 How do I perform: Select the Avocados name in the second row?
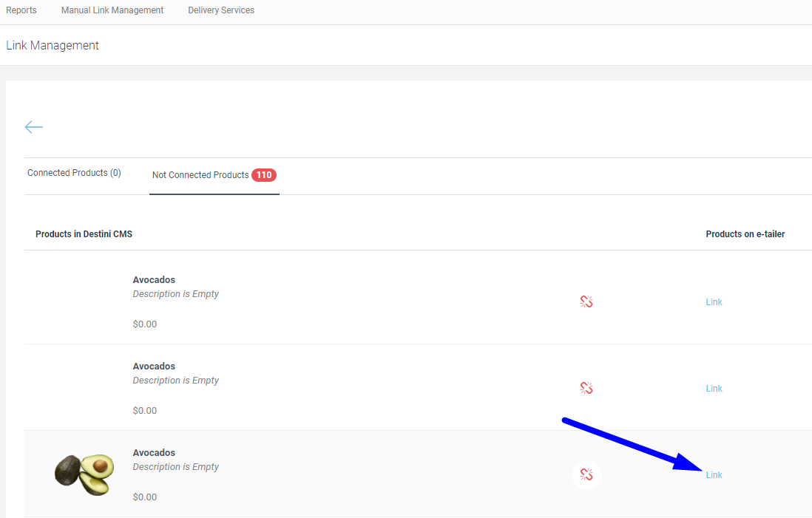[x=154, y=367]
